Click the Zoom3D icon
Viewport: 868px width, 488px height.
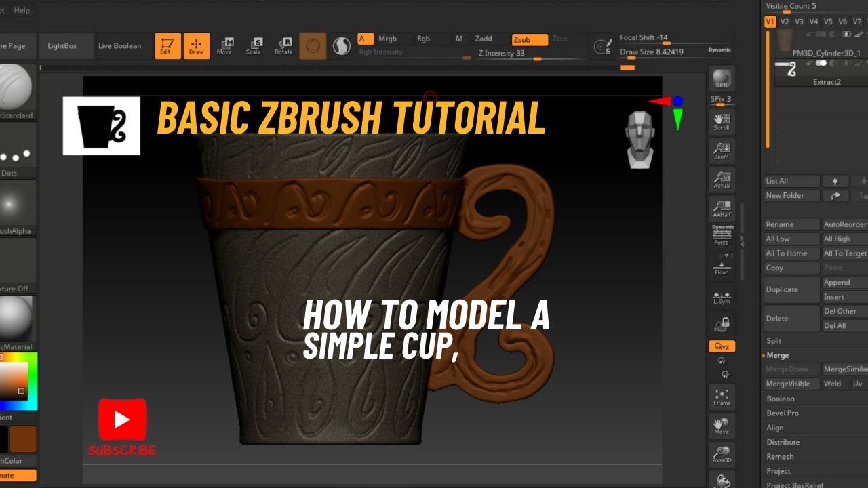tap(722, 455)
